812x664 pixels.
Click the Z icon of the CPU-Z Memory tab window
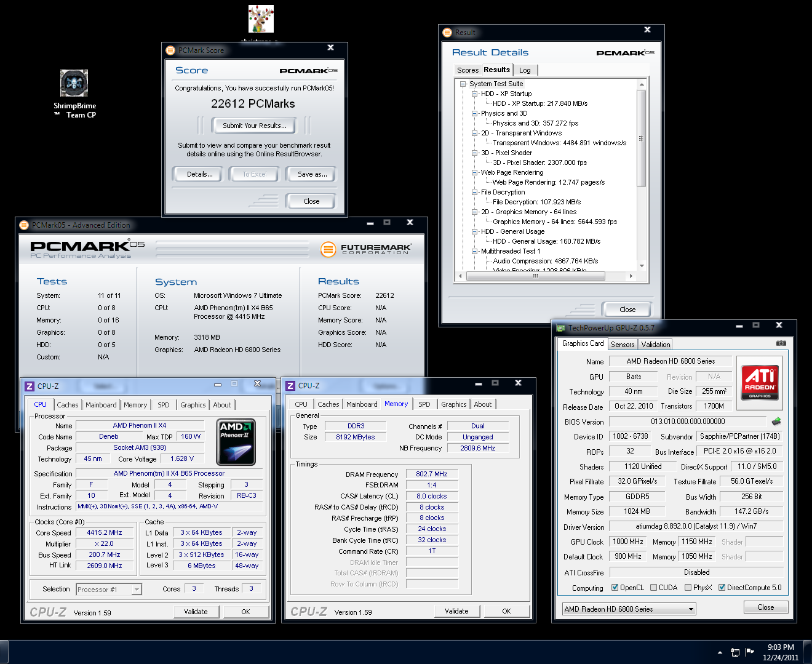[x=290, y=386]
